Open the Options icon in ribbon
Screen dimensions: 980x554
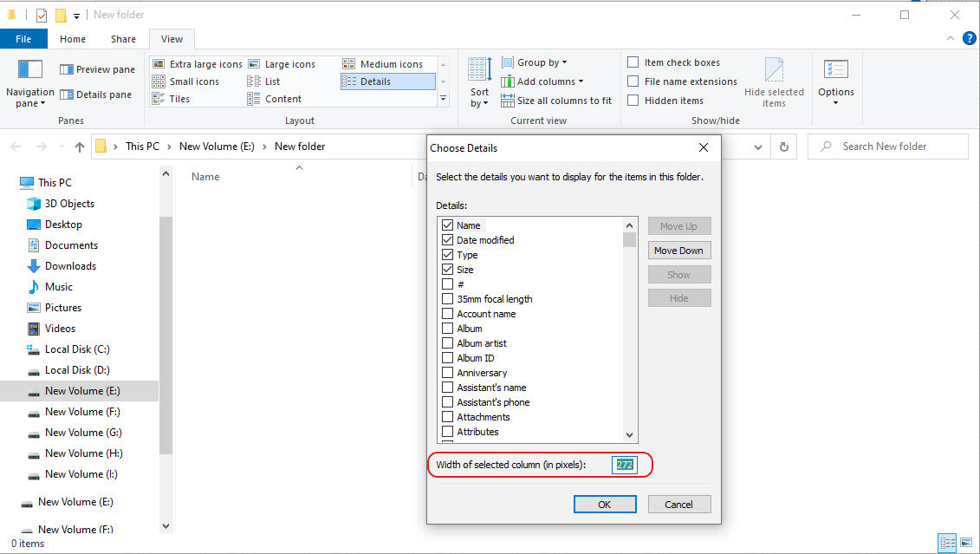(835, 71)
